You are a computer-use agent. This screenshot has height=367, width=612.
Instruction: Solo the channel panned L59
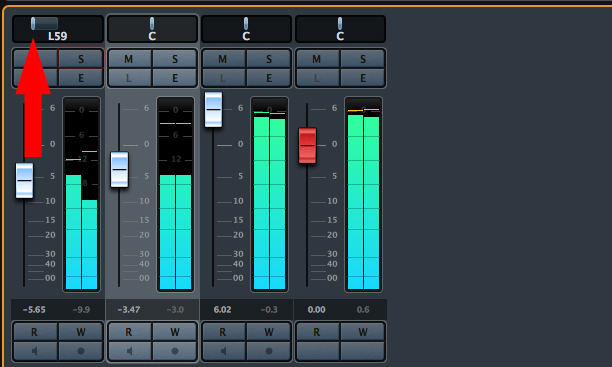coord(81,59)
